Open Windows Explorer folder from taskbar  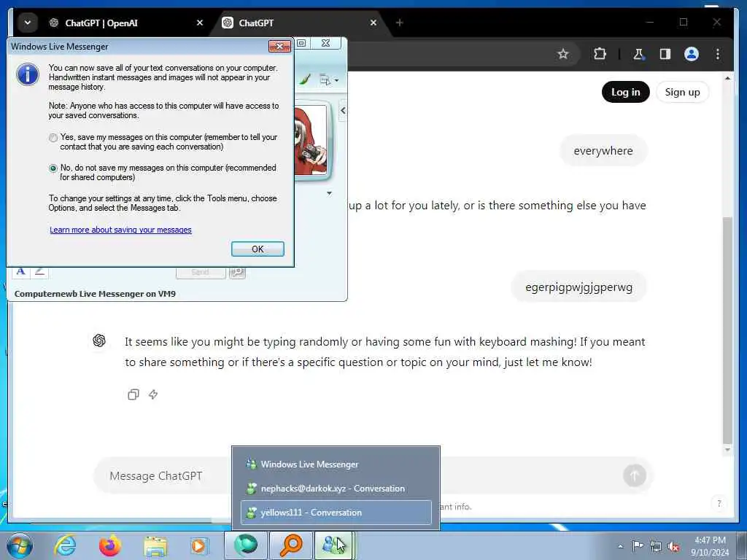pyautogui.click(x=155, y=546)
